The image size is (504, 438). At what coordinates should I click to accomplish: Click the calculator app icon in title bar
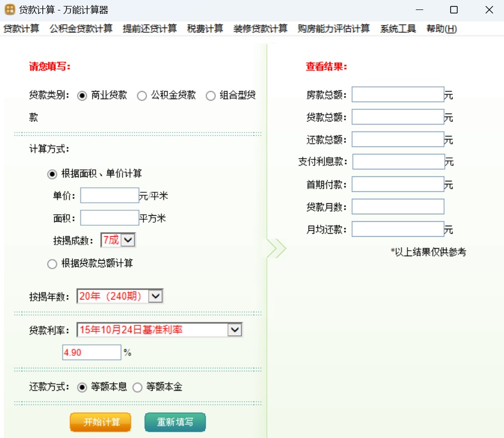click(10, 9)
